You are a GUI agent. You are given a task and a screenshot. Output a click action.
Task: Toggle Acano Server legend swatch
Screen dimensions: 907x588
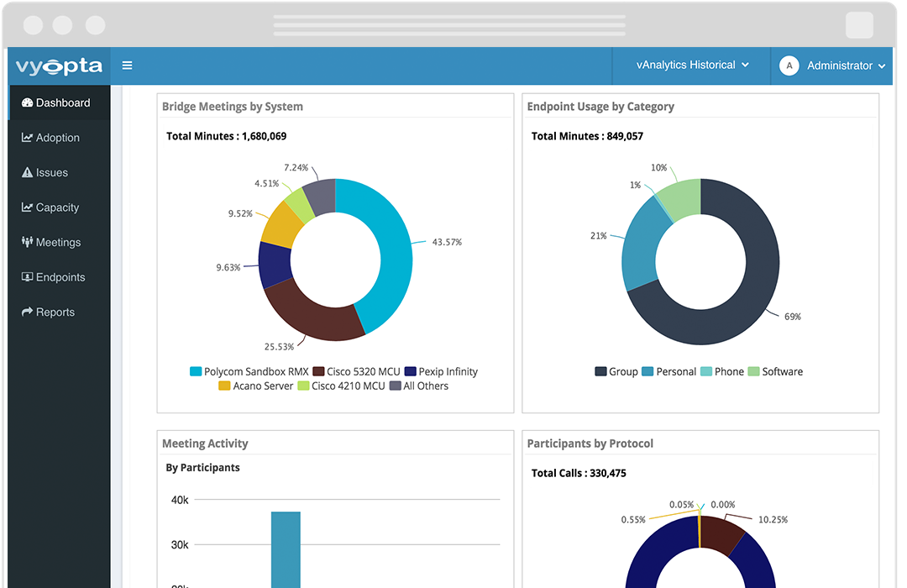[224, 386]
